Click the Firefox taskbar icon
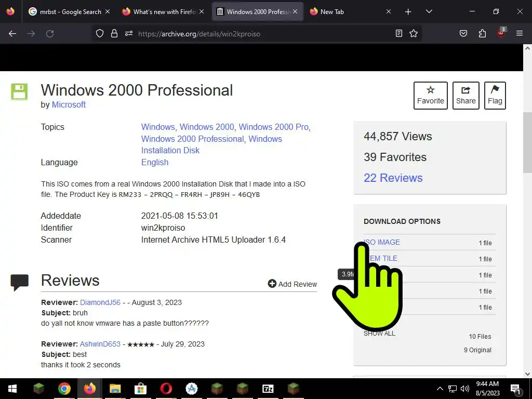Screen dimensions: 532x399 (89, 389)
